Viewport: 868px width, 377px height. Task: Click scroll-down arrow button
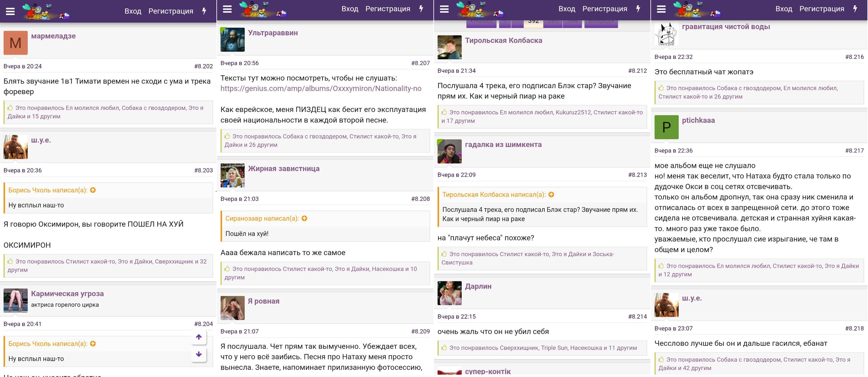[199, 354]
